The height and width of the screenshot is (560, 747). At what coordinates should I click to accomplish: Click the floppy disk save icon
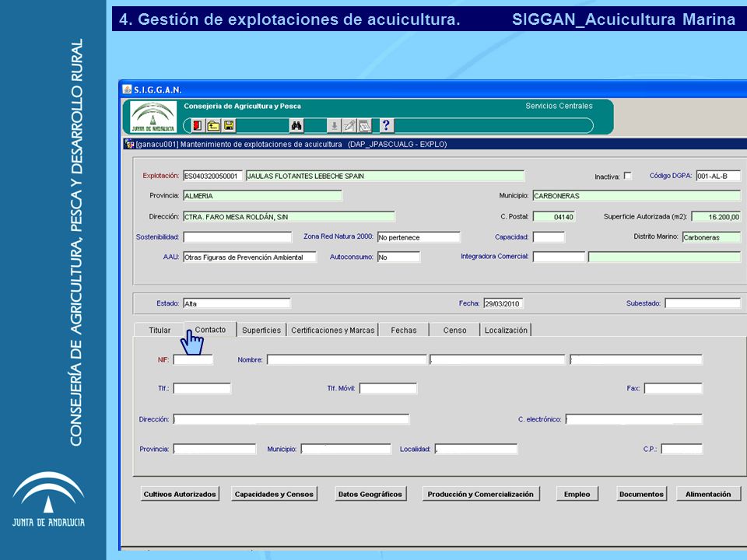(x=229, y=126)
